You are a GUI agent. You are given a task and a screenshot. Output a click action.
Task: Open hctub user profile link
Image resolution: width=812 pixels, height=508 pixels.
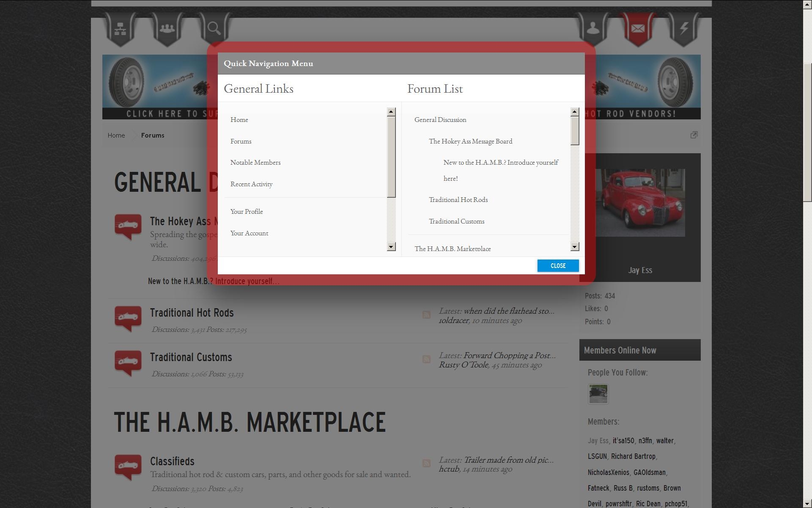tap(449, 469)
